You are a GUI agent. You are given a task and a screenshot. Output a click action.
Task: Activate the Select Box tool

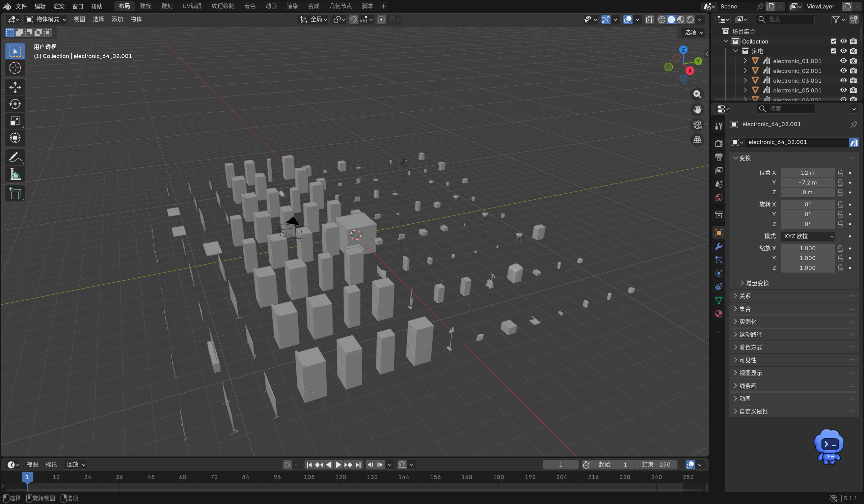15,51
